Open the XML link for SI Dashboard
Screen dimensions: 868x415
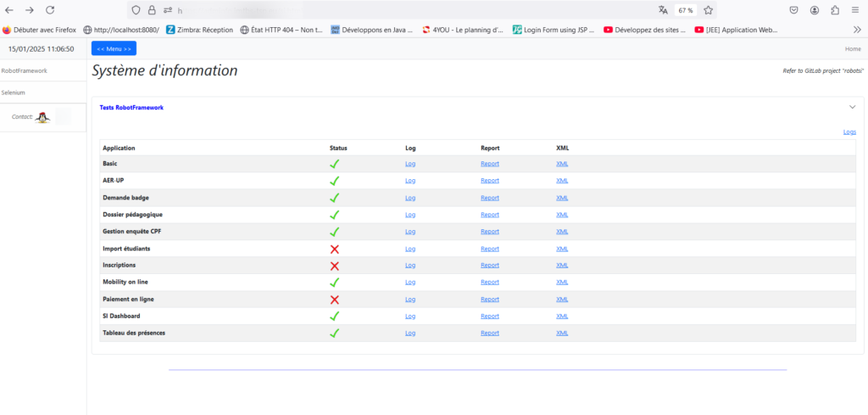pos(561,317)
